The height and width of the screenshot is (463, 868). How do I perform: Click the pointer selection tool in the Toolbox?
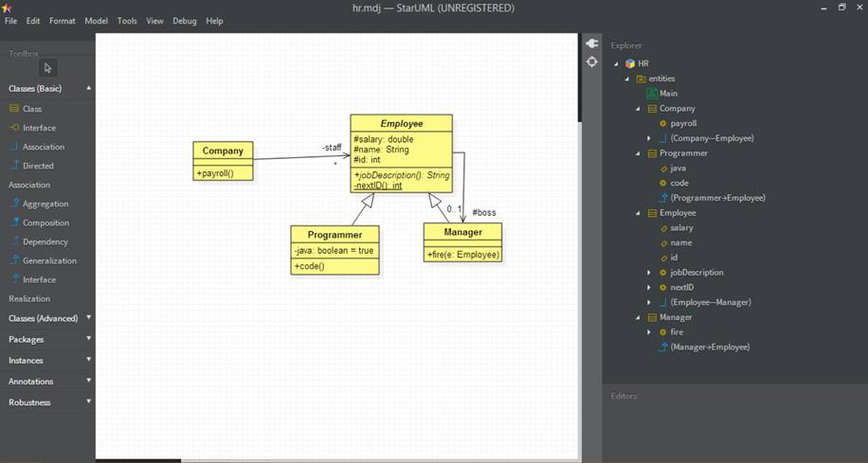click(x=48, y=67)
